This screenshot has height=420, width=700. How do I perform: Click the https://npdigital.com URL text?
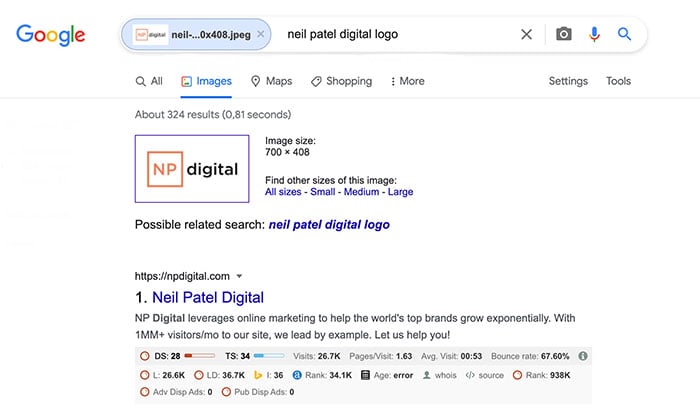tap(182, 276)
